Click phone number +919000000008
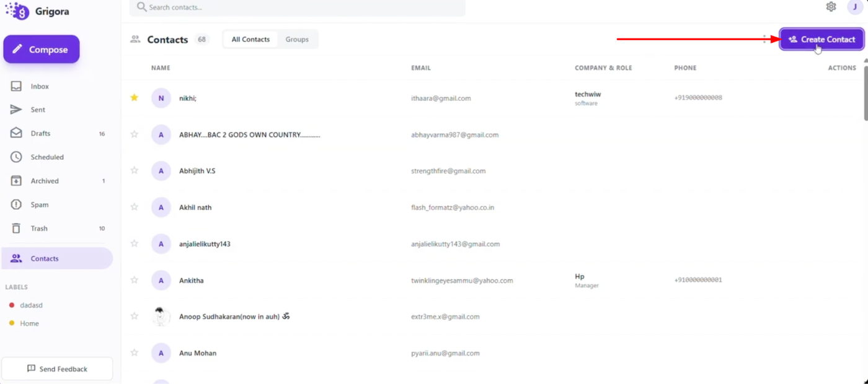The width and height of the screenshot is (868, 384). pyautogui.click(x=698, y=97)
